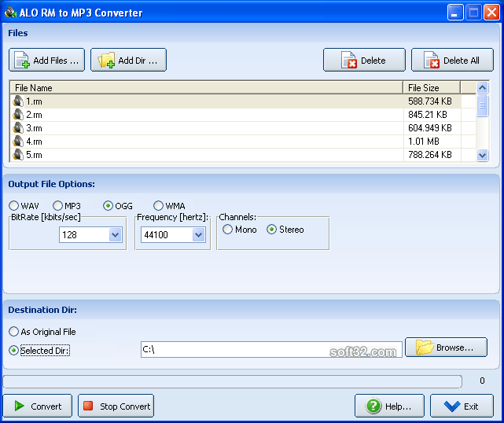
Task: Click the app icon in title bar
Action: [10, 13]
